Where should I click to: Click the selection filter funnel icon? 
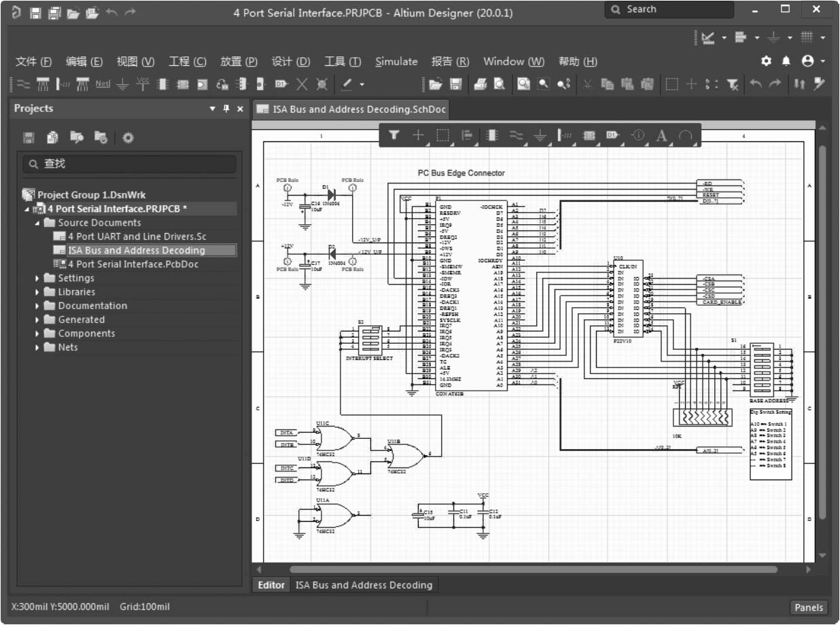393,136
